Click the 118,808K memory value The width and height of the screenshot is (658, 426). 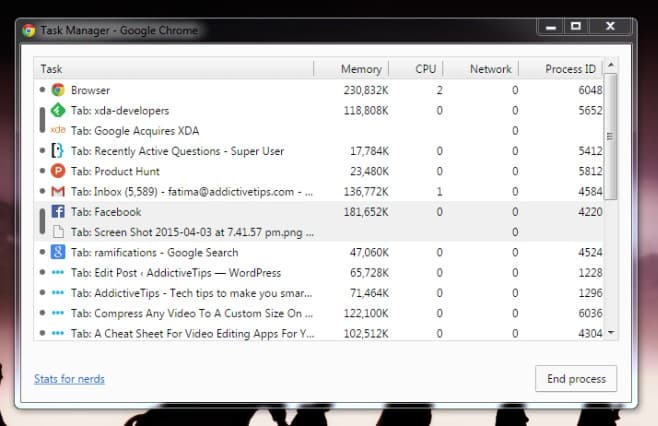(366, 110)
